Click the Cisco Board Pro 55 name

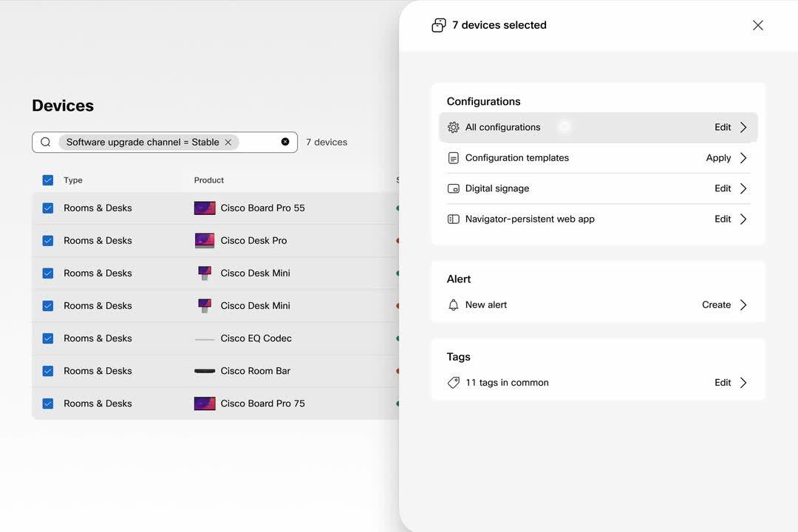(x=262, y=208)
